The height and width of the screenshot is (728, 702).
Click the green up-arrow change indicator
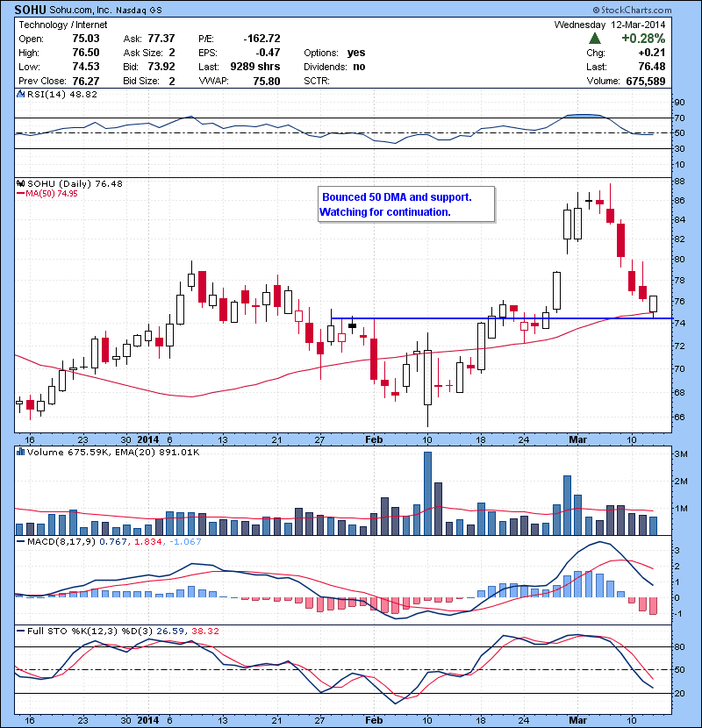pyautogui.click(x=595, y=39)
